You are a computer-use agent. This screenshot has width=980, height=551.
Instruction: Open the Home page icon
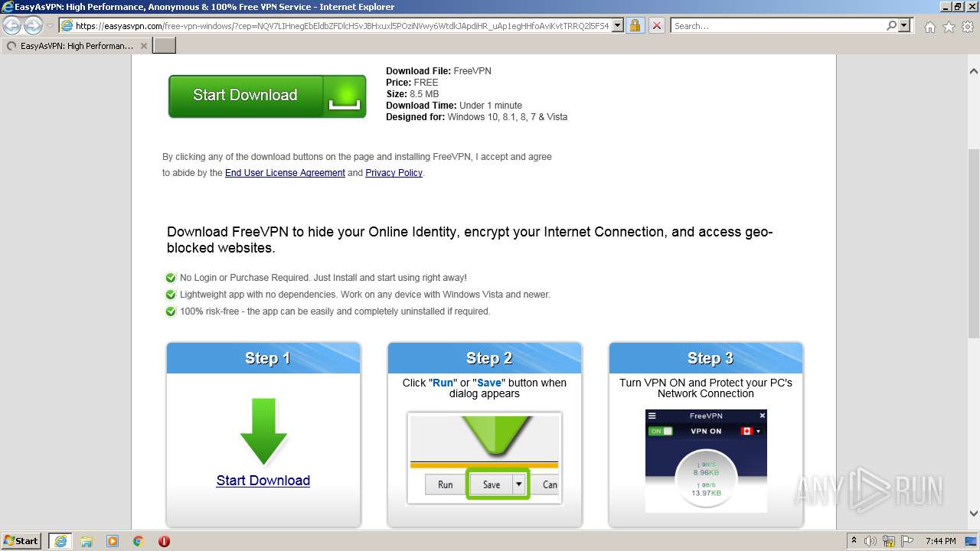pos(929,27)
